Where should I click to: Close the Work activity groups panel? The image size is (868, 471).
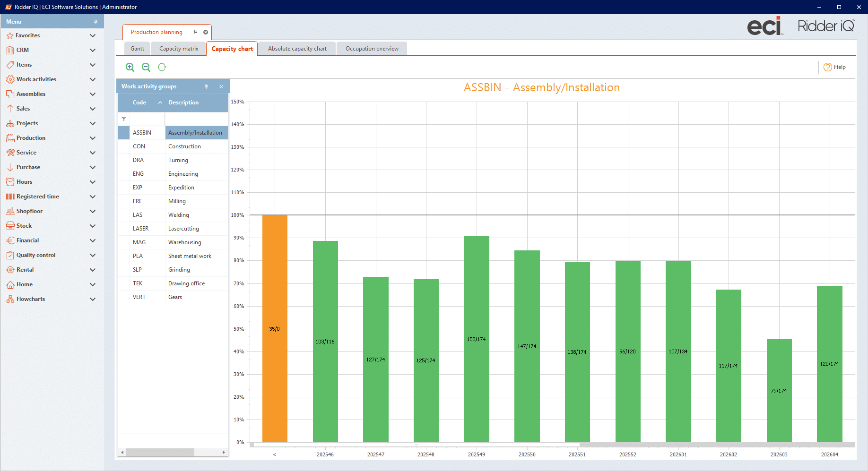[x=221, y=86]
